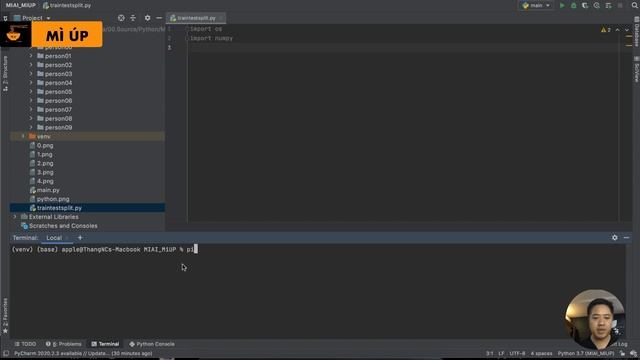Open the Python Console tool window

152,344
